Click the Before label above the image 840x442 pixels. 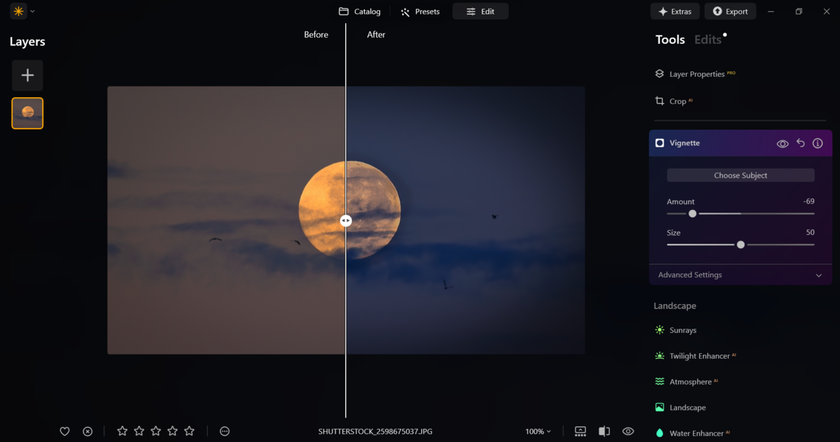(316, 34)
